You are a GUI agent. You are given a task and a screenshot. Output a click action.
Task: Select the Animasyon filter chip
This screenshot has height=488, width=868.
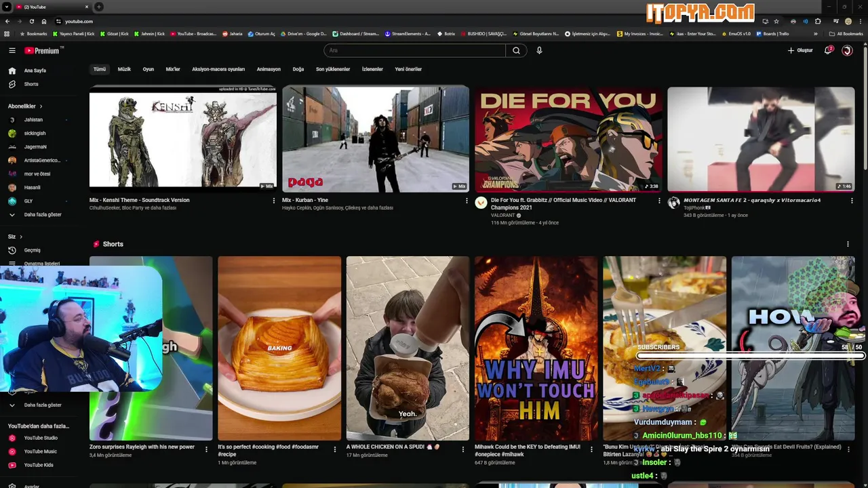click(269, 69)
